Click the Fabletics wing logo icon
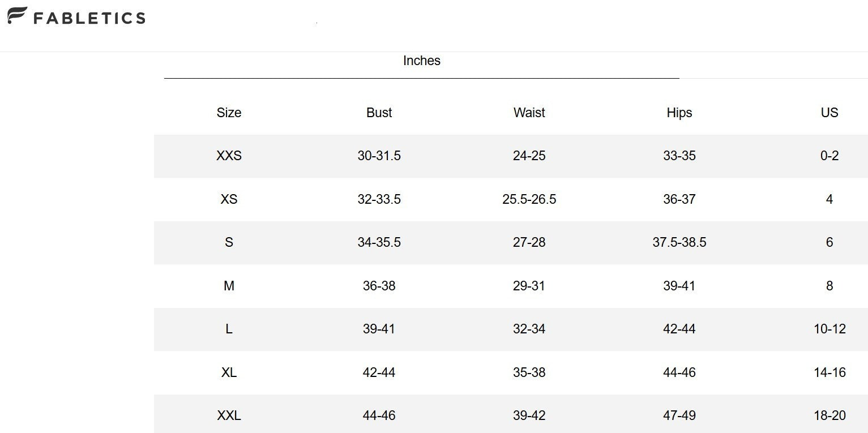868x433 pixels. click(x=17, y=16)
